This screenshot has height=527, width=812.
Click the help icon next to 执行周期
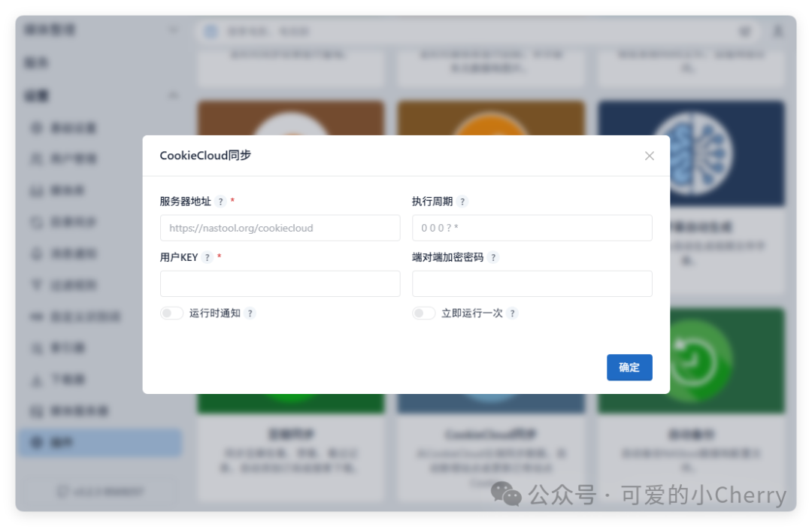[x=463, y=201]
